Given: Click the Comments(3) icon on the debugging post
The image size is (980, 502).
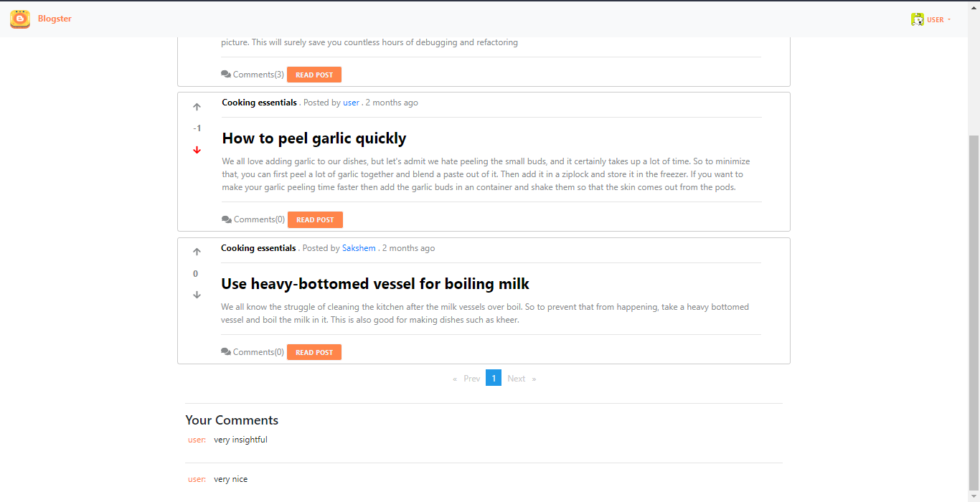Looking at the screenshot, I should tap(226, 74).
